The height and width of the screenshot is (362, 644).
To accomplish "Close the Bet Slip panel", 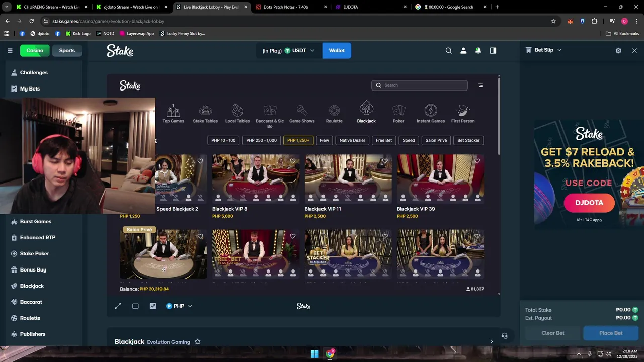I will click(x=634, y=50).
